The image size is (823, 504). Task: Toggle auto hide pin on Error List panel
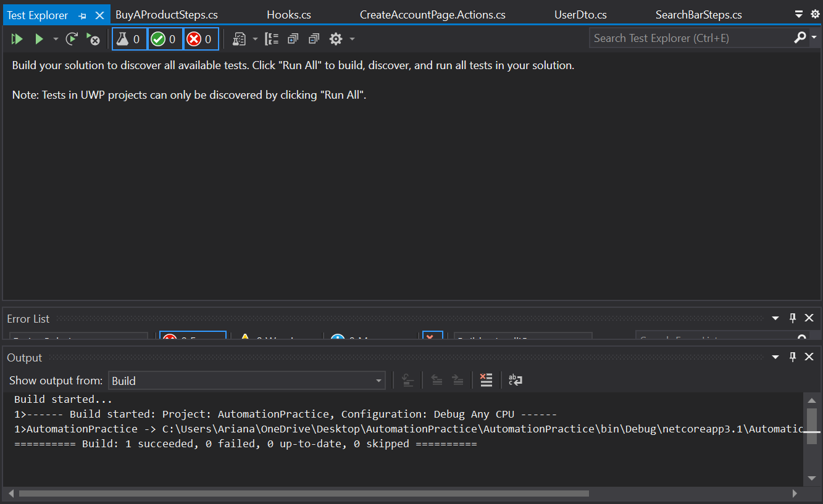(793, 318)
